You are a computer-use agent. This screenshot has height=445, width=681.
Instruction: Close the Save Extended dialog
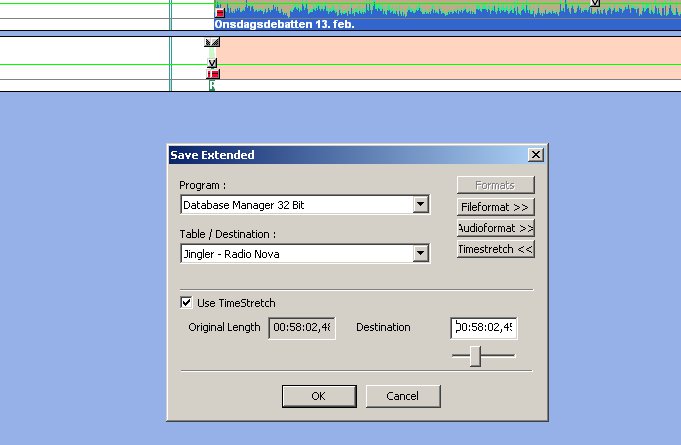(x=536, y=155)
